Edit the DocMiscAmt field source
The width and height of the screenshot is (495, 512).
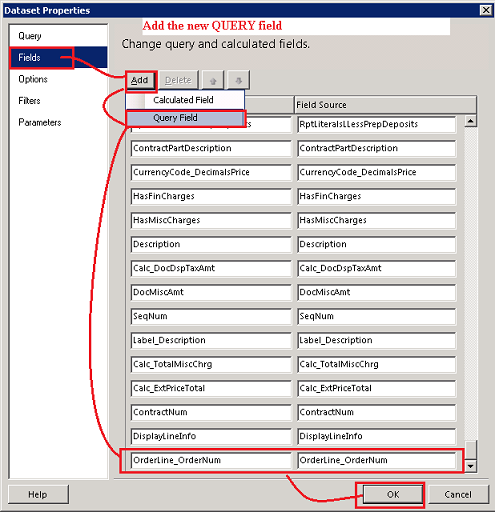pyautogui.click(x=377, y=292)
